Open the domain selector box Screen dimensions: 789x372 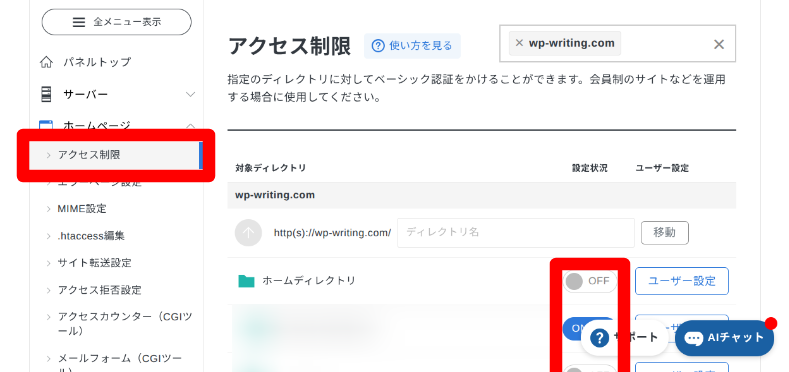tap(617, 44)
